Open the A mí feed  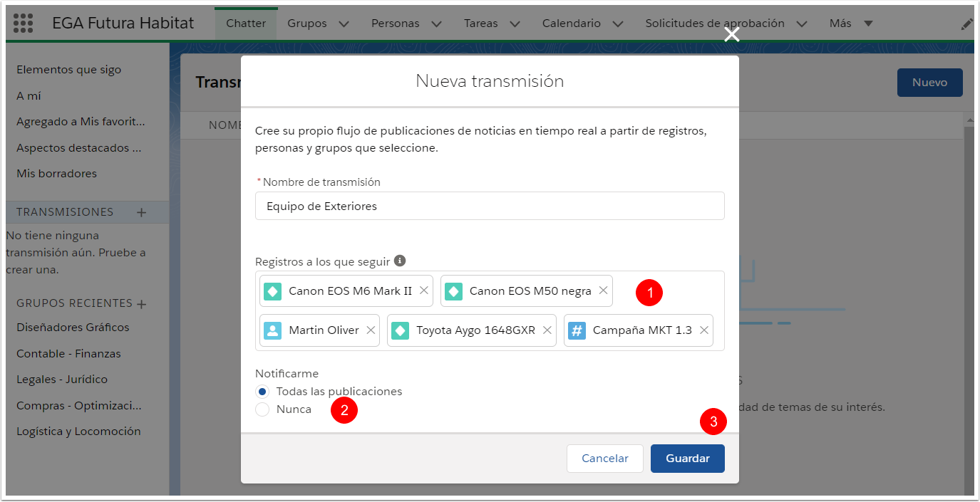[29, 95]
